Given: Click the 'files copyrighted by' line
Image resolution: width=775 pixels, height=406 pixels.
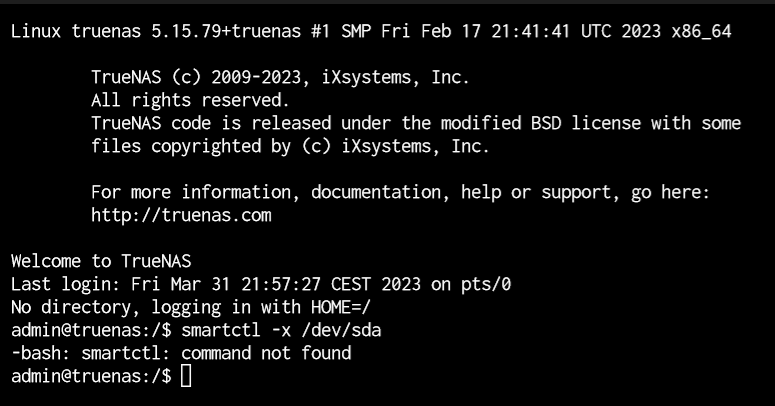Looking at the screenshot, I should 290,146.
